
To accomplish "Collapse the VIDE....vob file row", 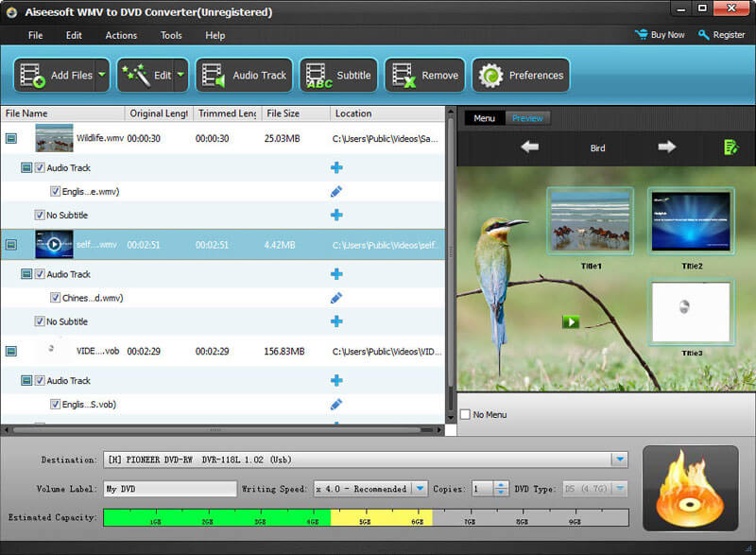I will click(11, 351).
